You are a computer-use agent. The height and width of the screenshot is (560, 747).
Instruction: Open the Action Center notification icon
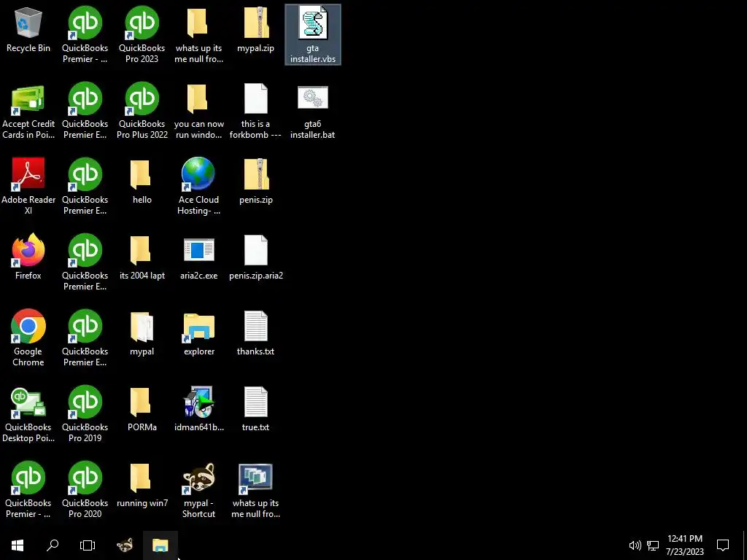pyautogui.click(x=723, y=545)
